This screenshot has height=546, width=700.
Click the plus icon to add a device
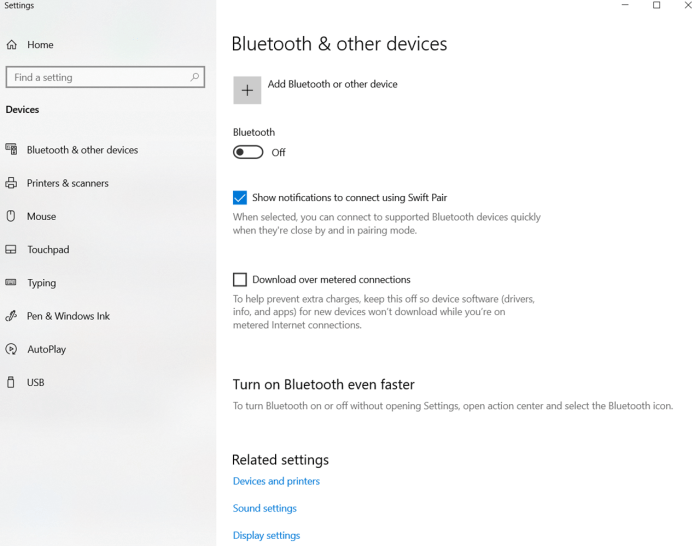(x=247, y=90)
